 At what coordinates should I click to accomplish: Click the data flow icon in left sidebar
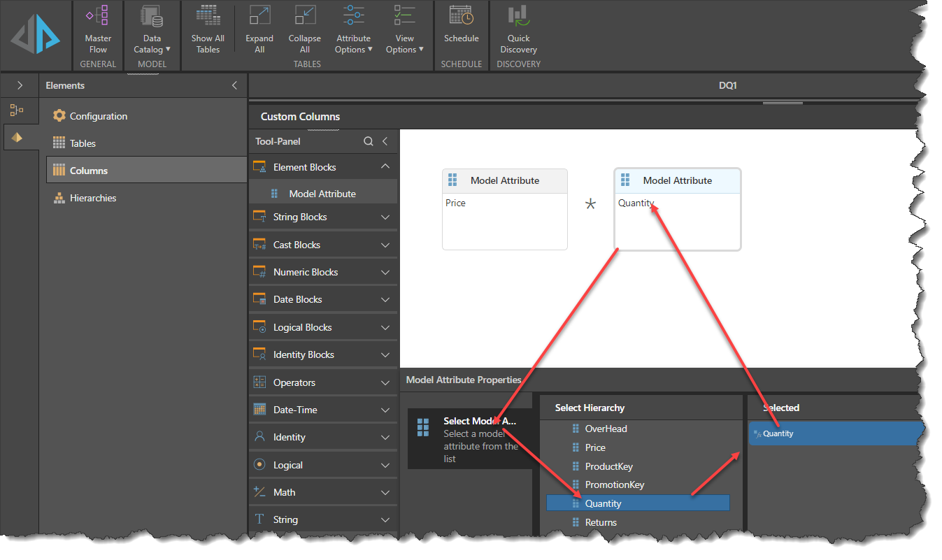17,110
